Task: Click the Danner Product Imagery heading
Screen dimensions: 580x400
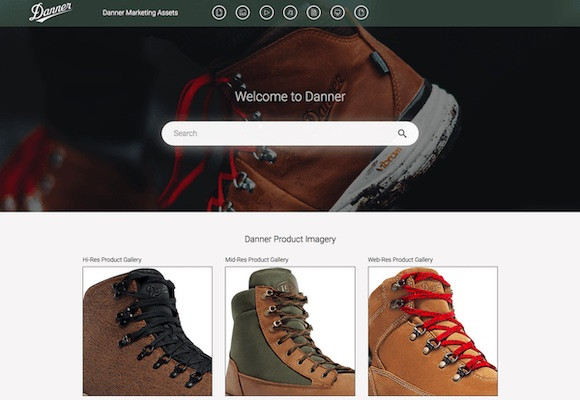Action: tap(290, 239)
